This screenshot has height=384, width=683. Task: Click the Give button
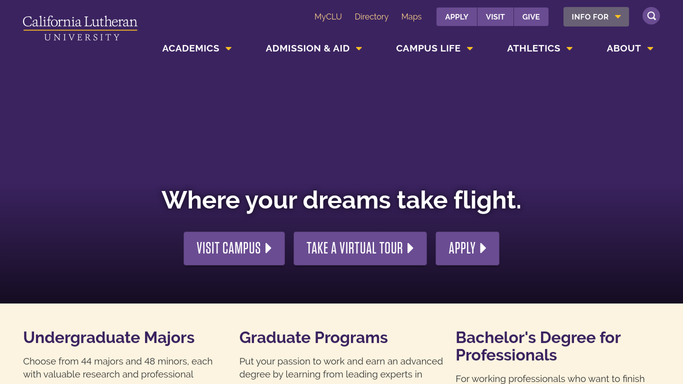click(x=531, y=17)
